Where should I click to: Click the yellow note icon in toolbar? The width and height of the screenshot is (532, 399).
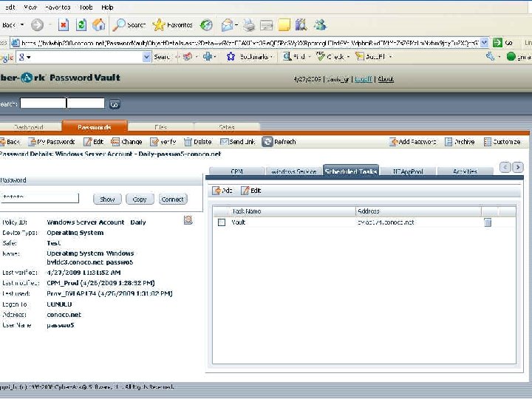click(x=284, y=25)
